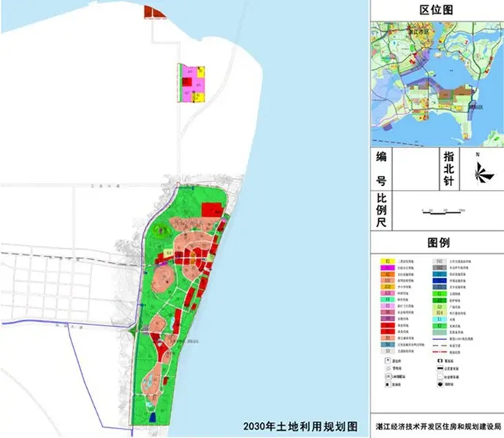Pick the mint-teal A4 legend swatch

388,299
